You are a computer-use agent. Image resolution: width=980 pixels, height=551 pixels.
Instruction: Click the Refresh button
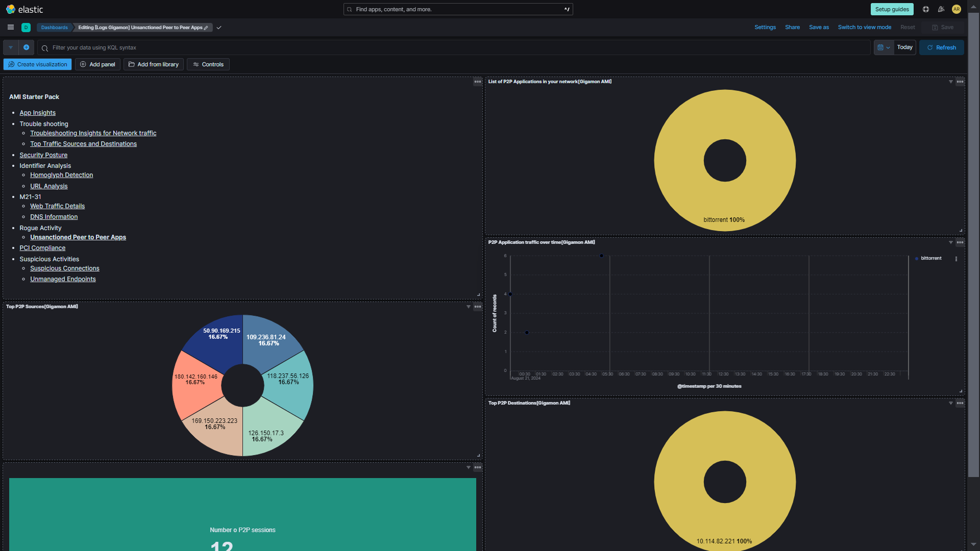point(941,47)
